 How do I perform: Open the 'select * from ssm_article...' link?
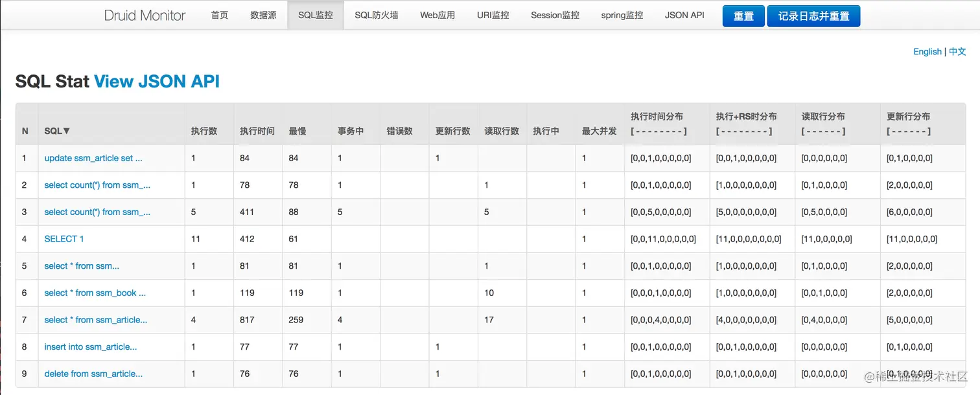point(96,320)
